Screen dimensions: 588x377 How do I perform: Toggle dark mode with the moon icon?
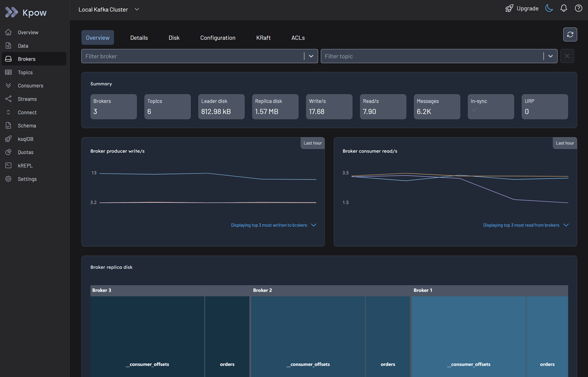[549, 8]
